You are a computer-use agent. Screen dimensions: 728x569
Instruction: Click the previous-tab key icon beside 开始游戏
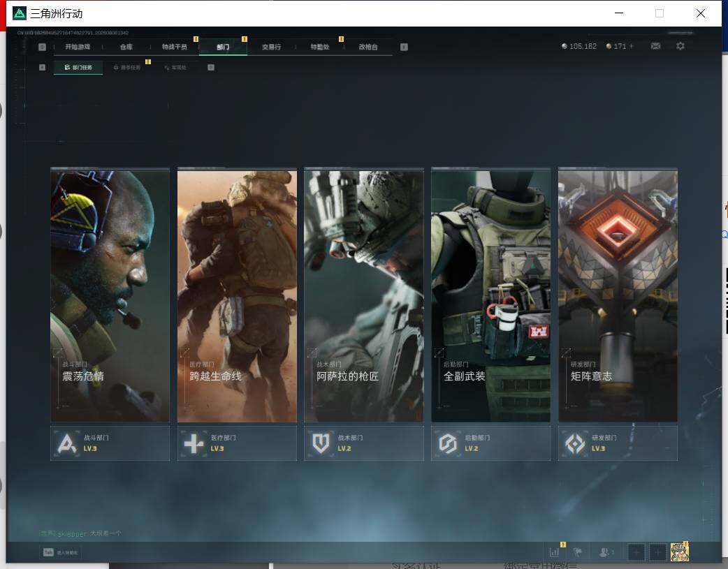coord(42,47)
